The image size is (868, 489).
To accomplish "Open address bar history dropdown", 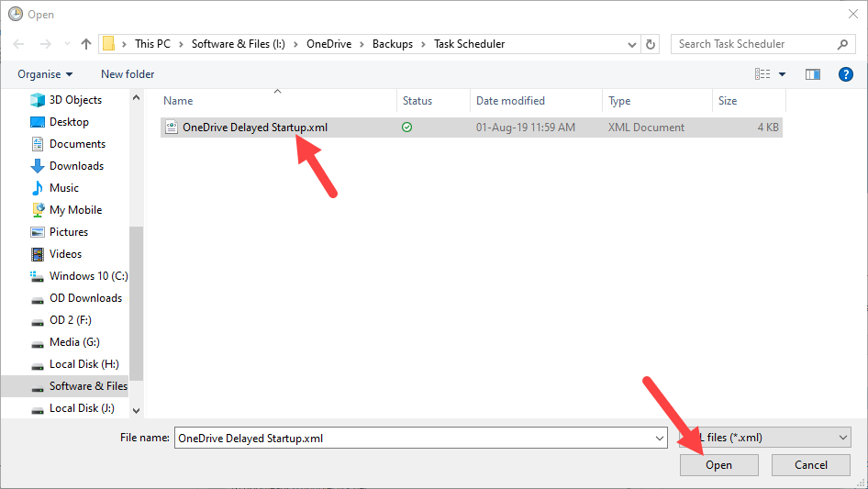I will coord(631,44).
